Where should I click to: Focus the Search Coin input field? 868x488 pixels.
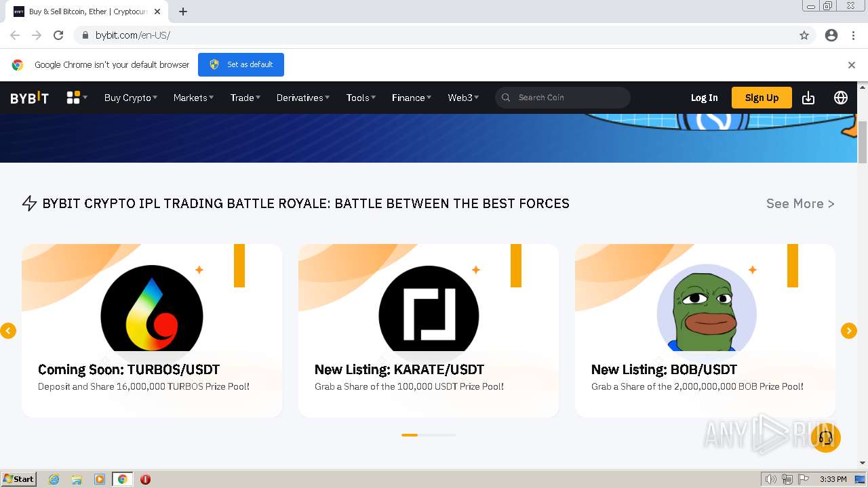(x=563, y=98)
